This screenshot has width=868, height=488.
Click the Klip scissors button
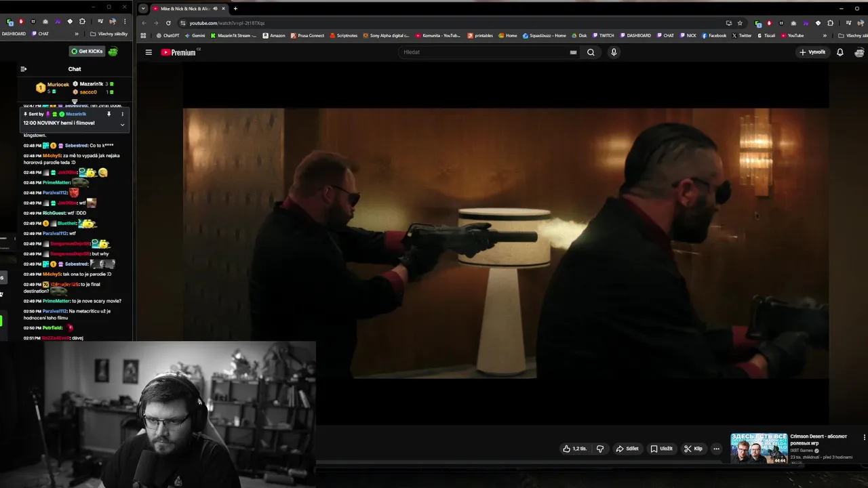[693, 449]
